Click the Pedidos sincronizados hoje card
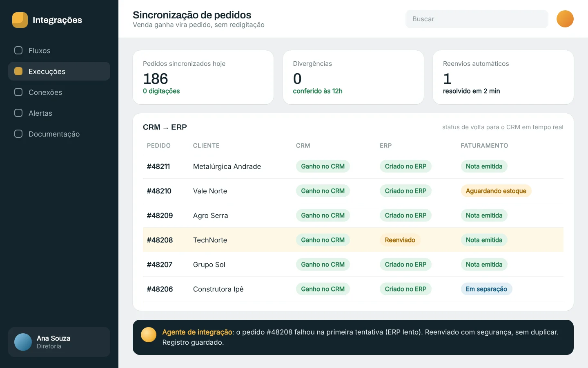 [203, 77]
